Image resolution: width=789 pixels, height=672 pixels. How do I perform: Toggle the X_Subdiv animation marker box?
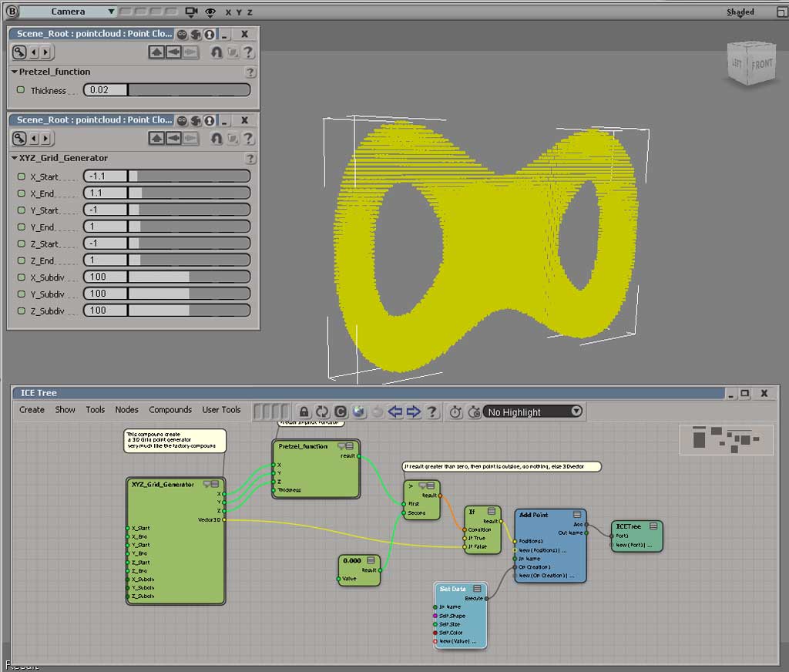tap(21, 277)
